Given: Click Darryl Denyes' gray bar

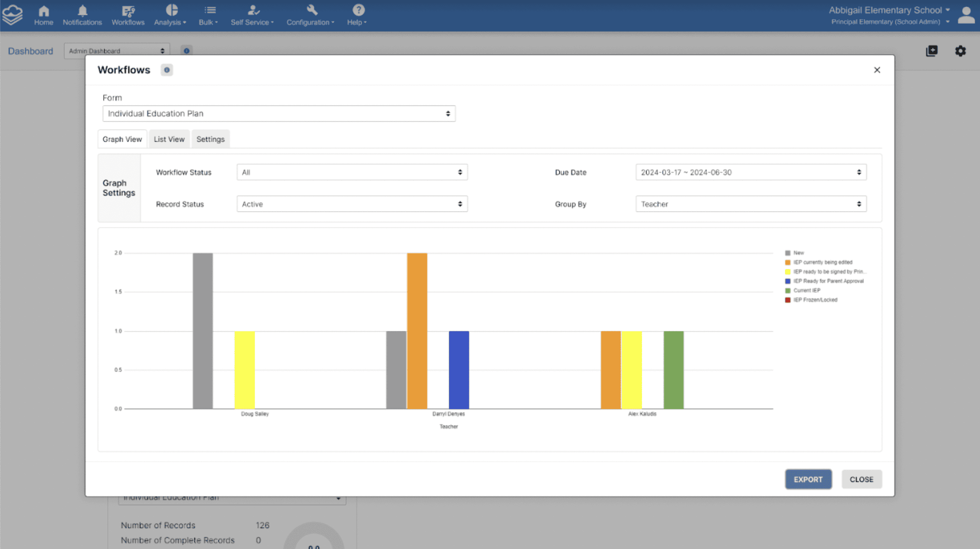Looking at the screenshot, I should point(396,370).
